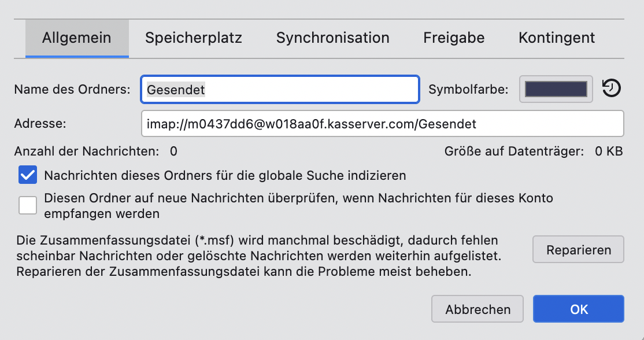Open the Symbolfarbe color picker swatch
Image resolution: width=644 pixels, height=340 pixels.
(x=556, y=89)
